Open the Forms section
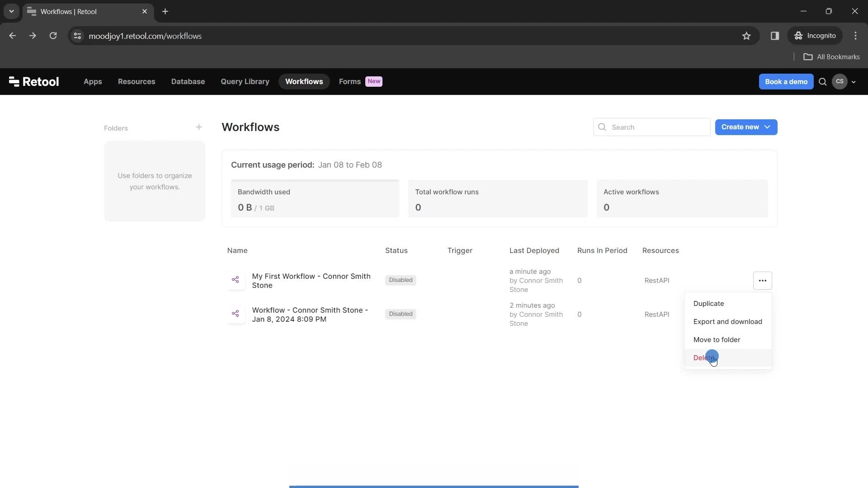The width and height of the screenshot is (868, 488). coord(349,82)
